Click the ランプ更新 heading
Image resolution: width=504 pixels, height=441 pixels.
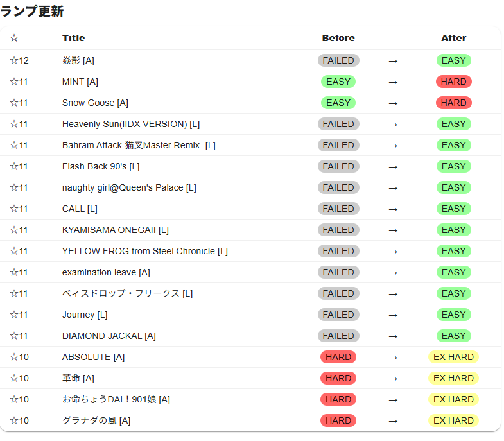coord(32,12)
